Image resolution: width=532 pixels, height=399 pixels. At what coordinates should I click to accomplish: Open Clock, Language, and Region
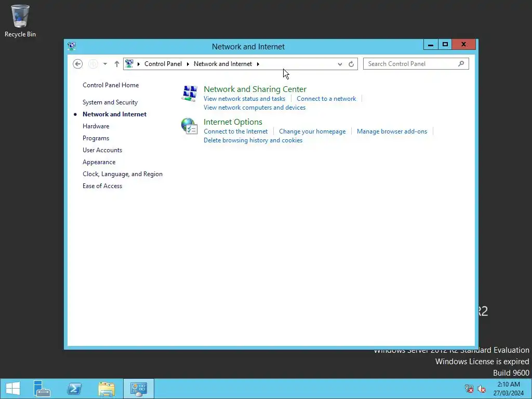tap(123, 174)
